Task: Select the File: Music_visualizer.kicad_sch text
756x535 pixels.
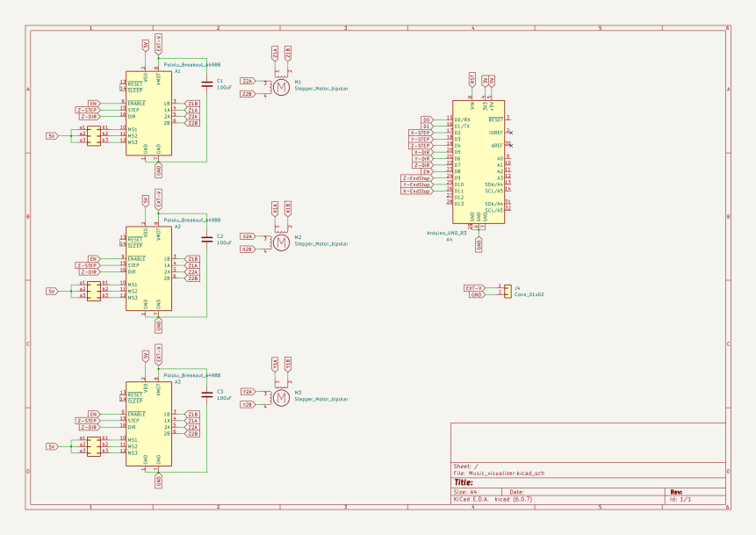Action: click(500, 473)
